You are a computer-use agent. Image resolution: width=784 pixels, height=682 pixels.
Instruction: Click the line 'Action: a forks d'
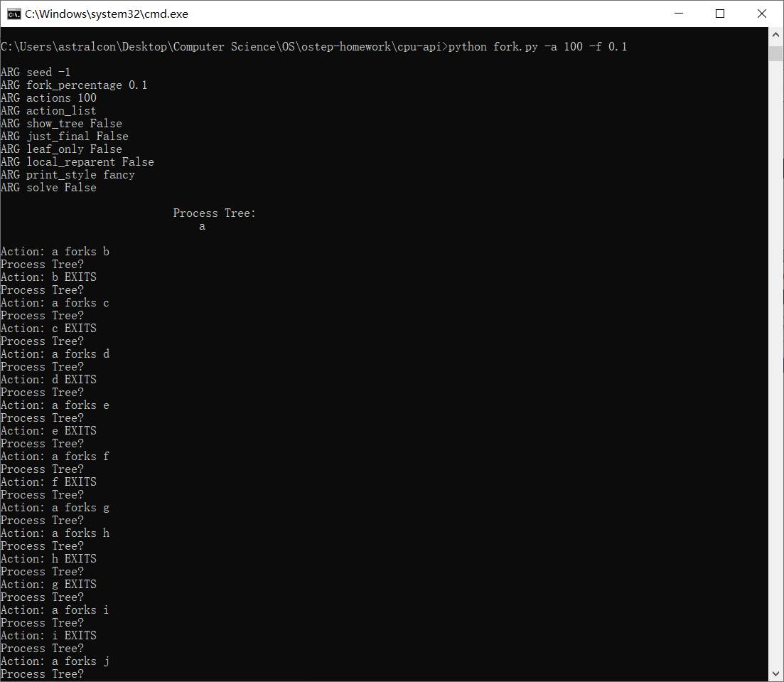click(55, 353)
